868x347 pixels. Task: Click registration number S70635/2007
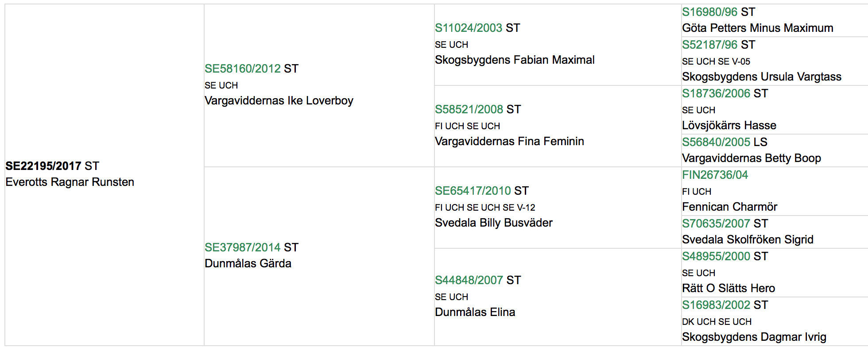tap(716, 224)
